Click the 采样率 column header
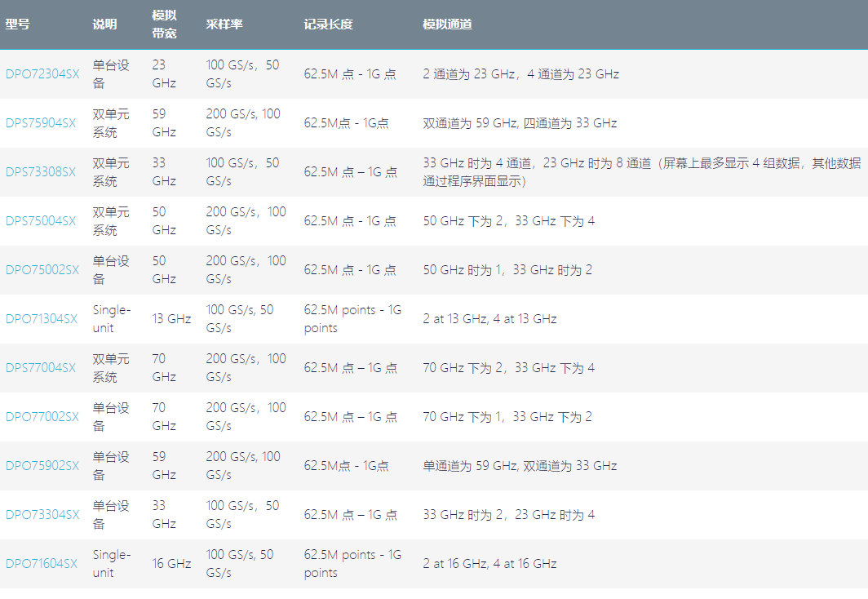868x599 pixels. coord(224,24)
